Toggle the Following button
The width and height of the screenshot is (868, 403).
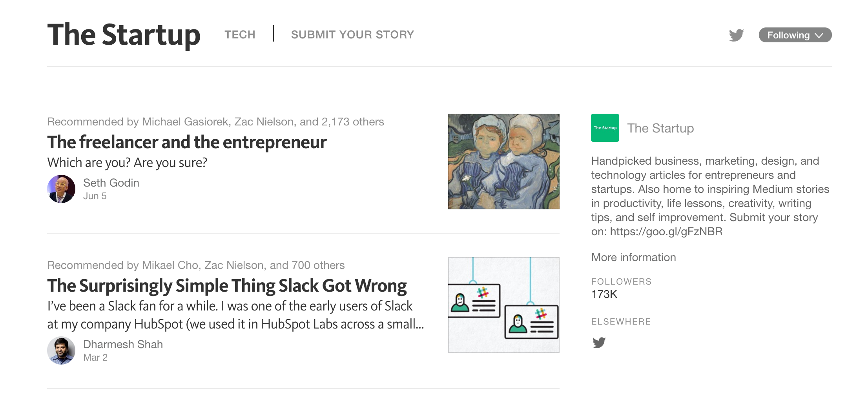coord(788,35)
